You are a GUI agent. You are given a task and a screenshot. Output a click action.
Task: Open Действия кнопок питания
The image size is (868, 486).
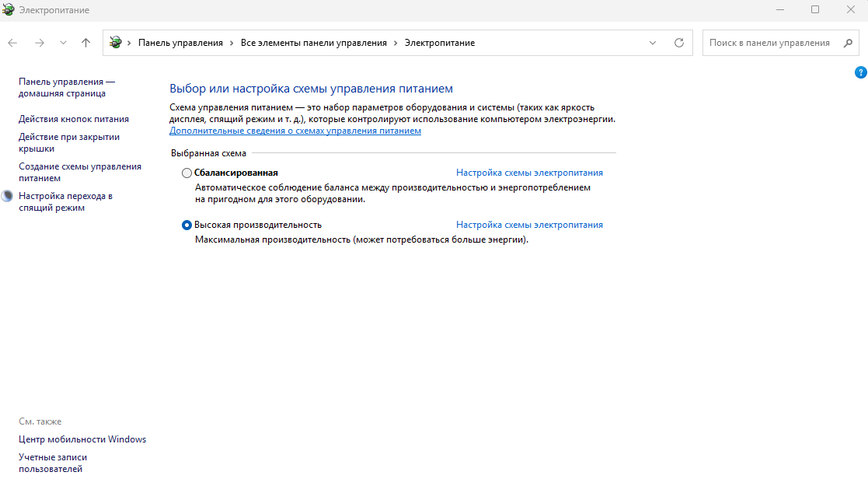pos(74,119)
